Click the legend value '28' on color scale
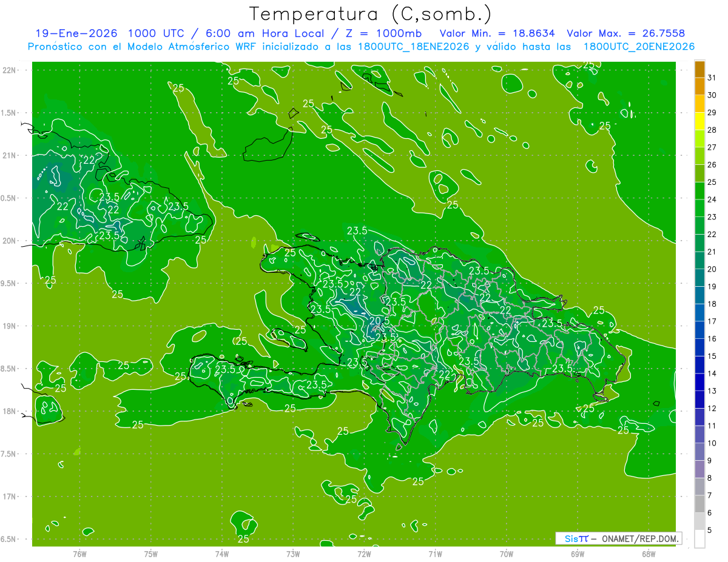 coord(712,130)
